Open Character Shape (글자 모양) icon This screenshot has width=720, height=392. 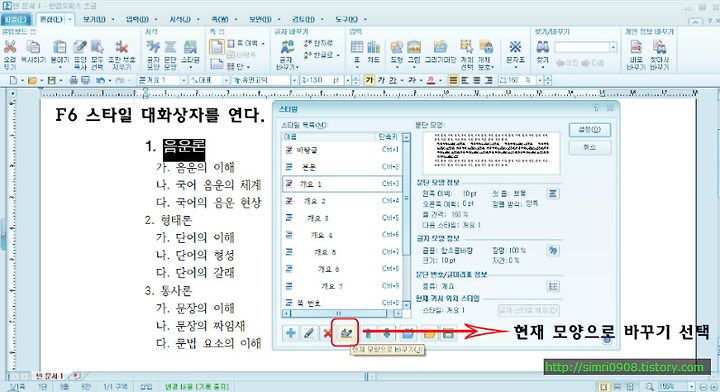point(153,47)
